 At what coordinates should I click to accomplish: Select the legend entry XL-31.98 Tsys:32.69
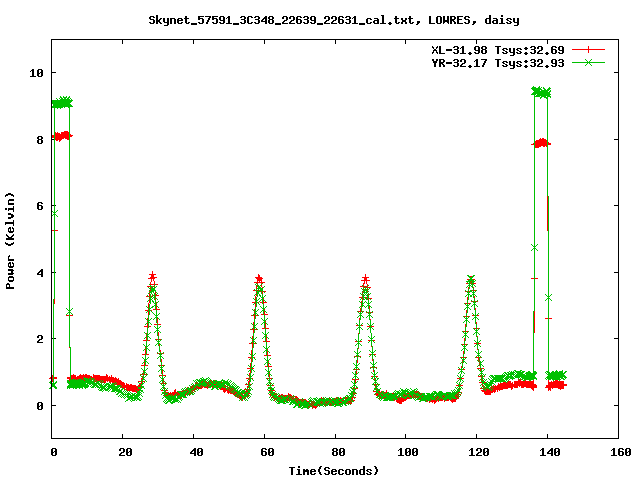click(x=498, y=50)
